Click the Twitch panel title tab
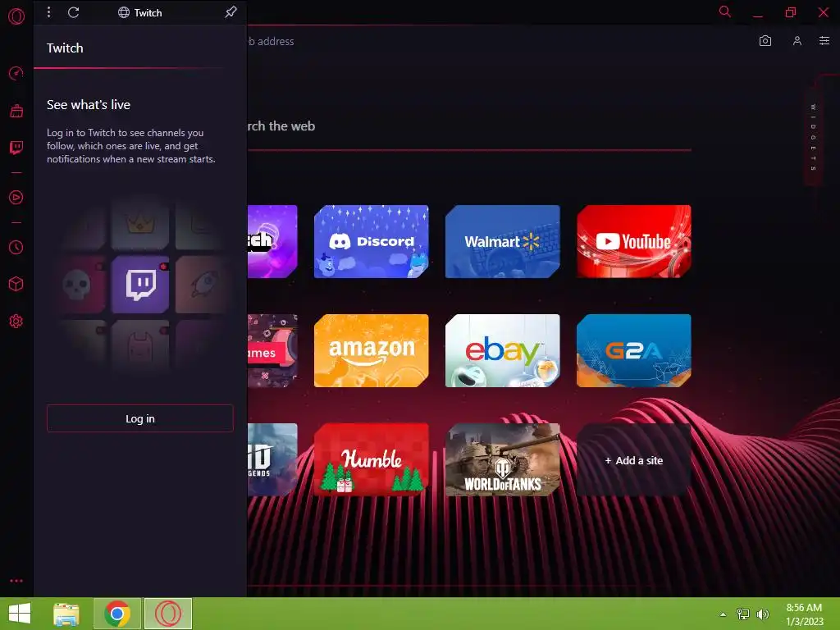 tap(139, 12)
